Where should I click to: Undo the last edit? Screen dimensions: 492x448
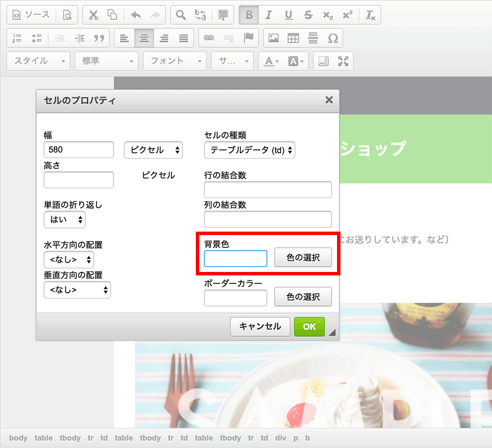[x=136, y=15]
